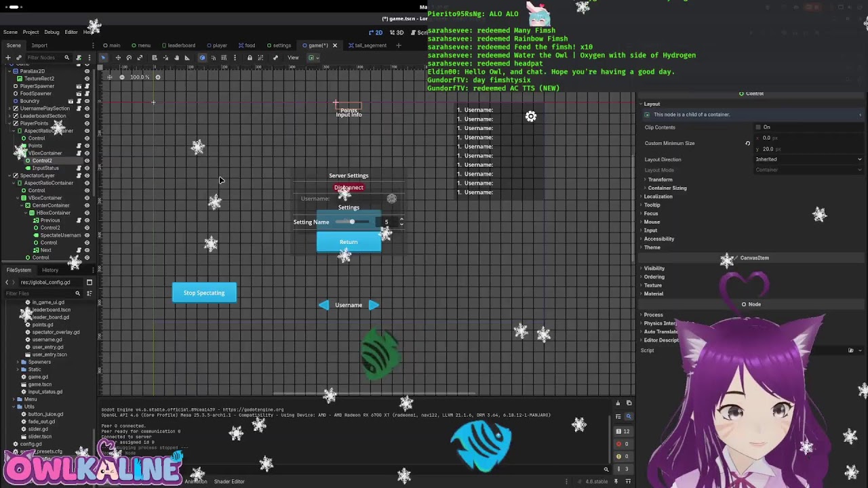Select the gear icon in the canvas
The height and width of the screenshot is (488, 868).
pos(531,117)
